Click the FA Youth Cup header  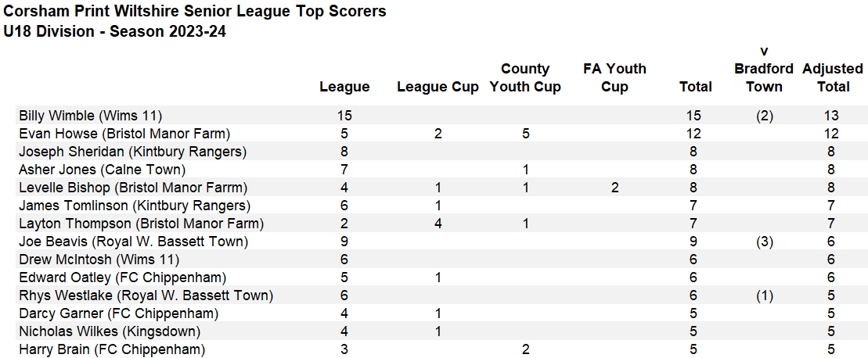point(614,78)
